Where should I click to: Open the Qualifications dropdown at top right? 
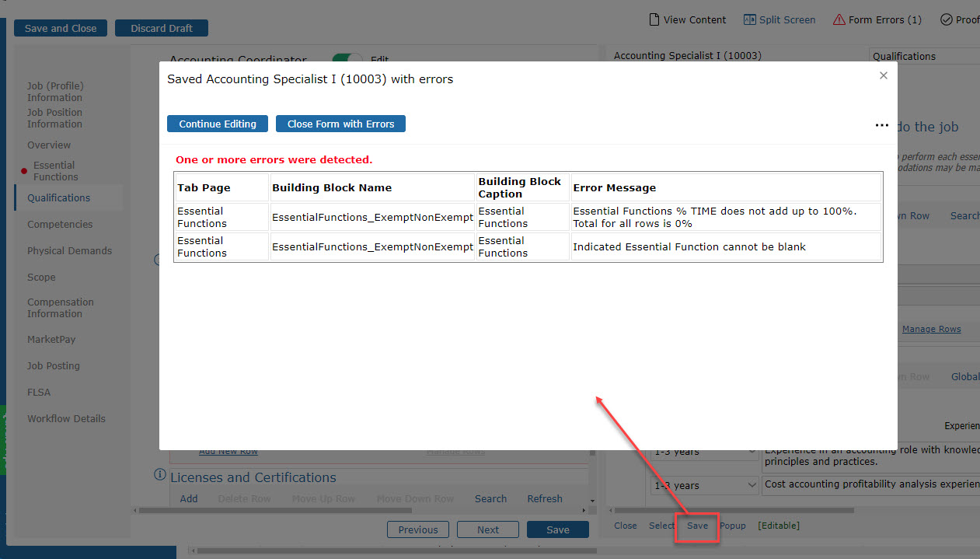point(924,56)
